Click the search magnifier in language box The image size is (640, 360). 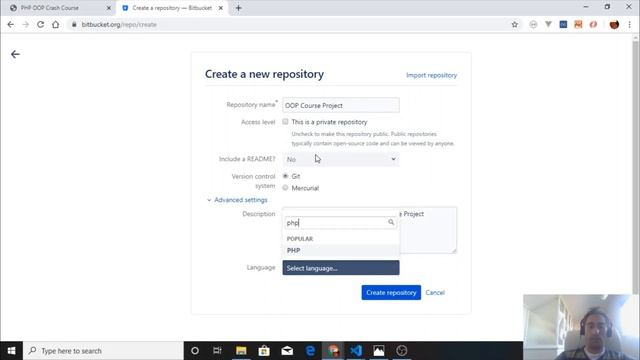point(391,222)
